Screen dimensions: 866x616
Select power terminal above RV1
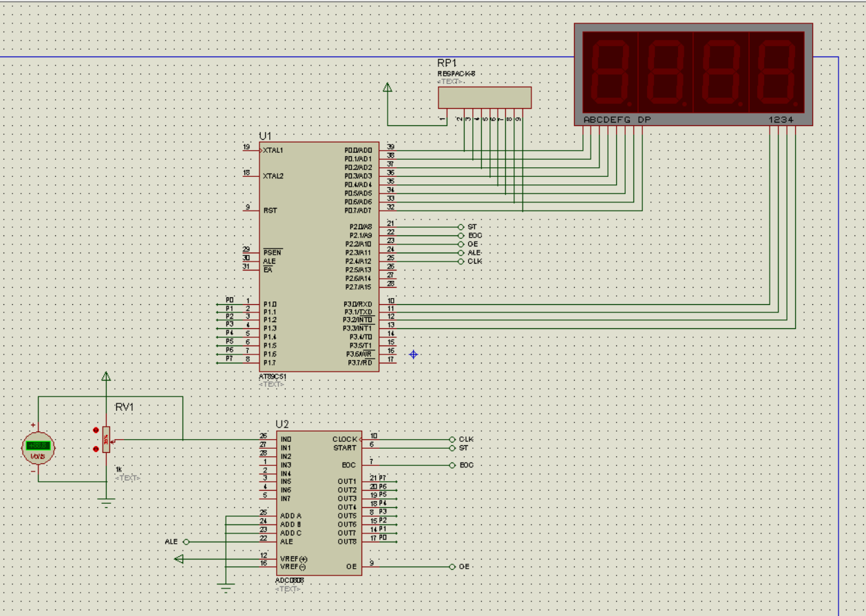(105, 376)
